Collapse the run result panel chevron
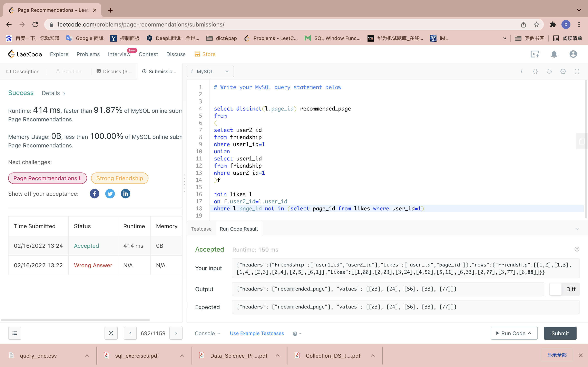This screenshot has width=588, height=367. [577, 229]
